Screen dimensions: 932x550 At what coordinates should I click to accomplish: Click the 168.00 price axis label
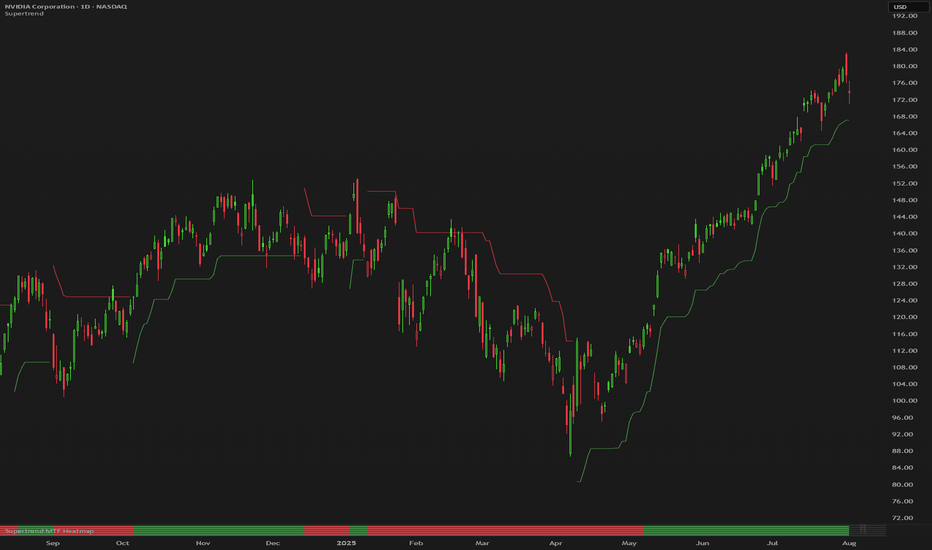pyautogui.click(x=904, y=117)
